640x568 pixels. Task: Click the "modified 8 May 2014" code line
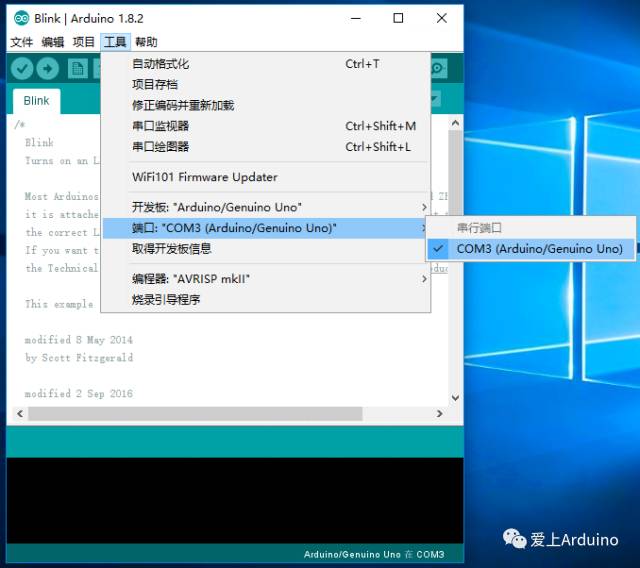tap(79, 340)
